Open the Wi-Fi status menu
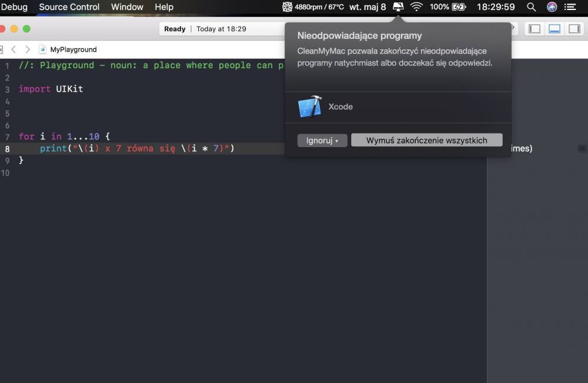The height and width of the screenshot is (383, 588). 416,6
